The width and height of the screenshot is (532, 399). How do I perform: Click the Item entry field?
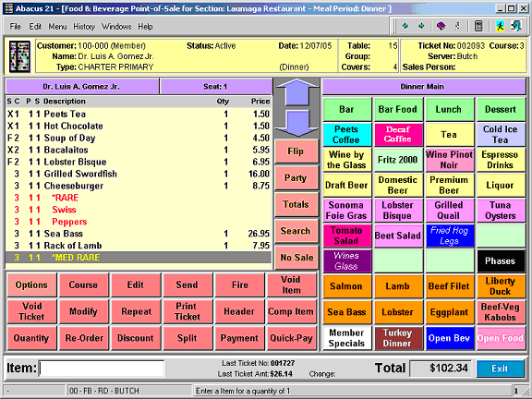click(x=102, y=369)
